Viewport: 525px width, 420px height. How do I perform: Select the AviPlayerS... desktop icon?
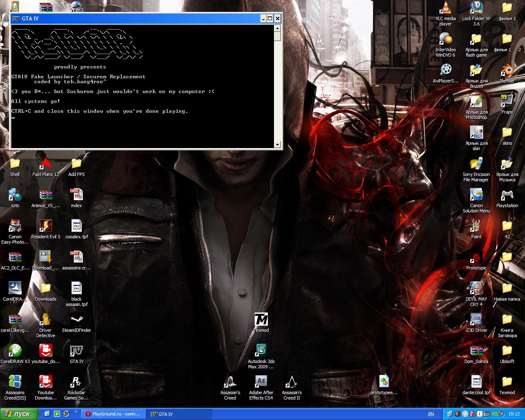tap(445, 73)
